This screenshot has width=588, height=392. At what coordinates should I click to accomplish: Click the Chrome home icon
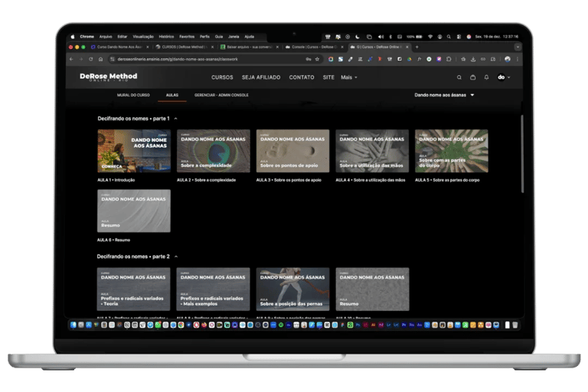pos(100,59)
